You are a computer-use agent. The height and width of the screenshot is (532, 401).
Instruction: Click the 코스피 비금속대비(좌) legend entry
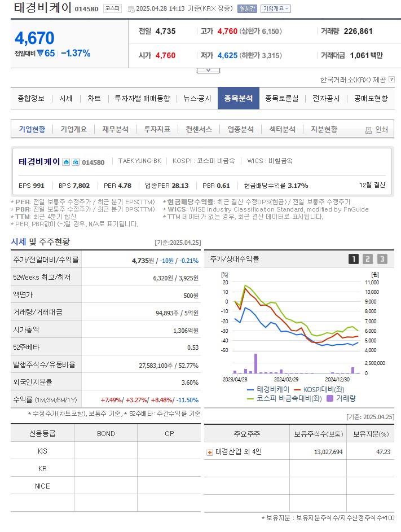click(x=284, y=398)
